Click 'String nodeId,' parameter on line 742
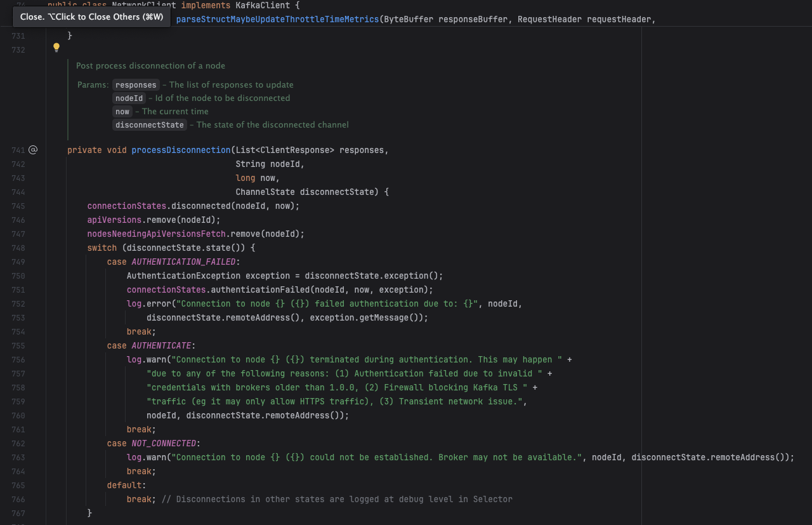The image size is (812, 525). (270, 164)
